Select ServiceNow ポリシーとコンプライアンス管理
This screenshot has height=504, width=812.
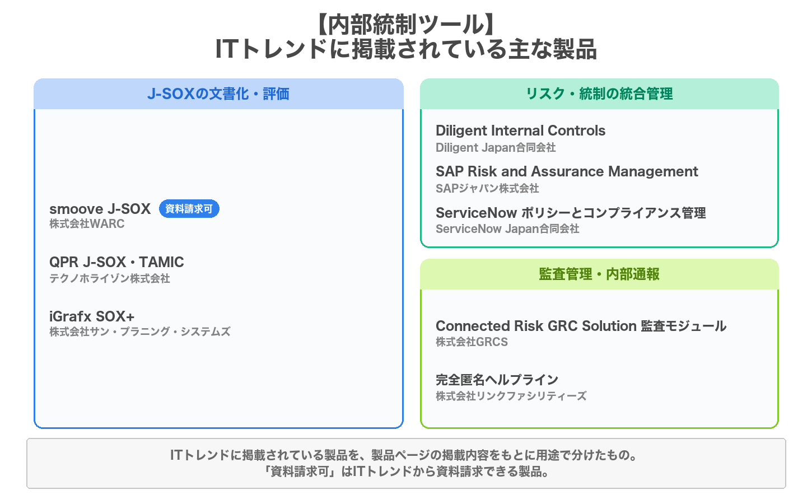571,213
